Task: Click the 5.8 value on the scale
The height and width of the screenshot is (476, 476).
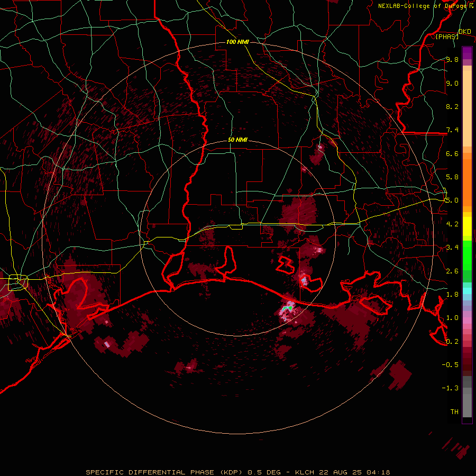Action: [452, 177]
